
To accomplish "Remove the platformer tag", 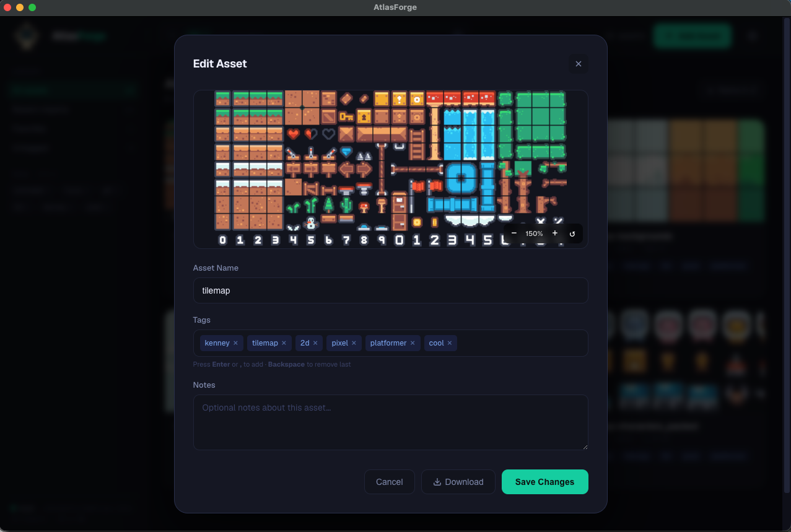I will [413, 343].
